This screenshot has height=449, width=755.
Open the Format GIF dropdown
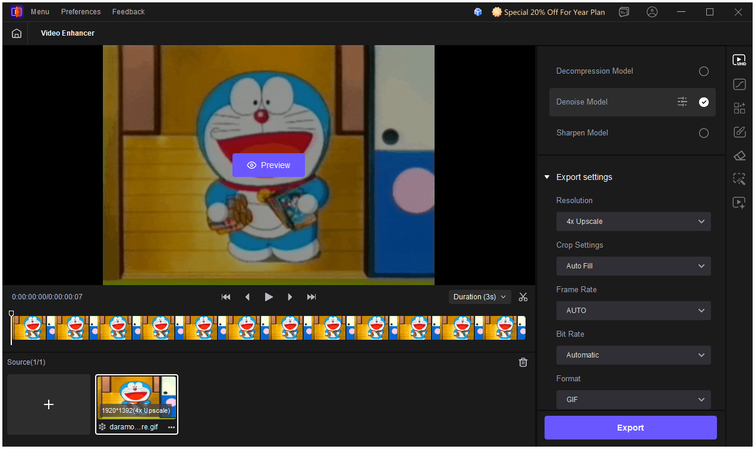[x=633, y=400]
